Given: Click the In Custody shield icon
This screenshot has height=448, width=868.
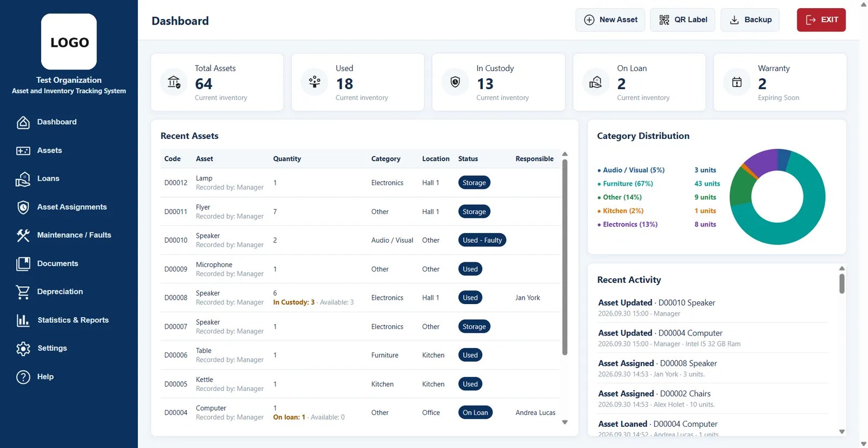Looking at the screenshot, I should click(x=455, y=82).
